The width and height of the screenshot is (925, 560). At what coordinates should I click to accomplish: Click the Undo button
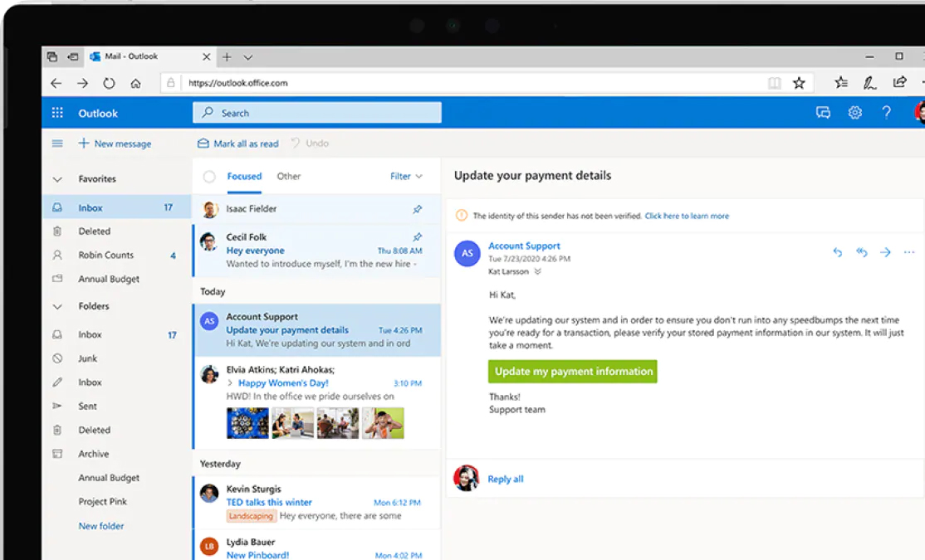pyautogui.click(x=310, y=144)
